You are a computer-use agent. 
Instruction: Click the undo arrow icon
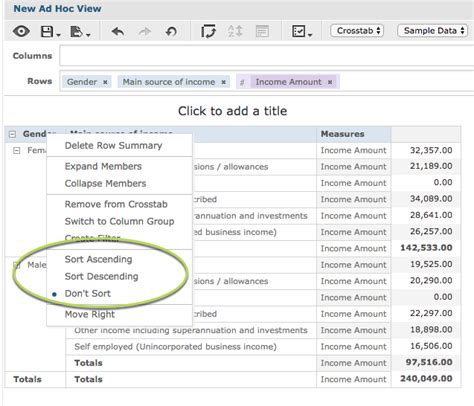coord(118,32)
